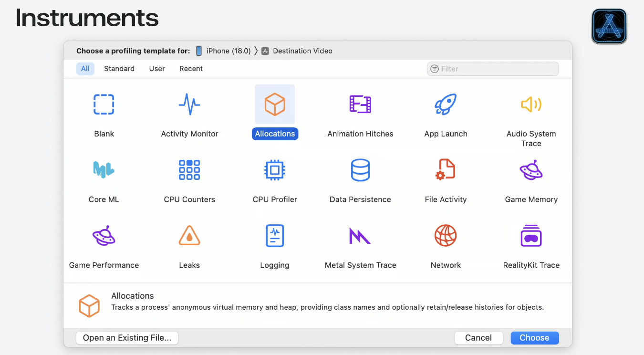This screenshot has width=644, height=355.
Task: Click the Animation Hitches label
Action: [360, 134]
